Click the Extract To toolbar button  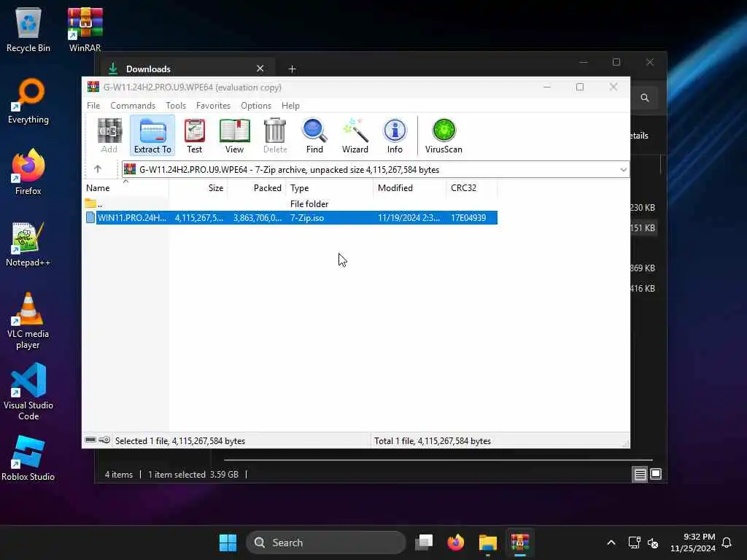coord(152,136)
